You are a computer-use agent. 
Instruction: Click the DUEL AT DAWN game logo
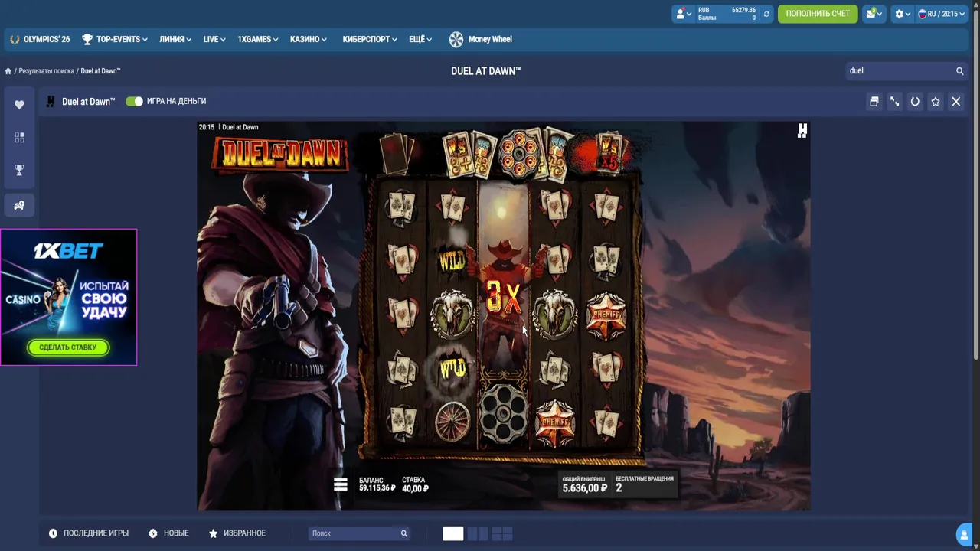[x=279, y=154]
